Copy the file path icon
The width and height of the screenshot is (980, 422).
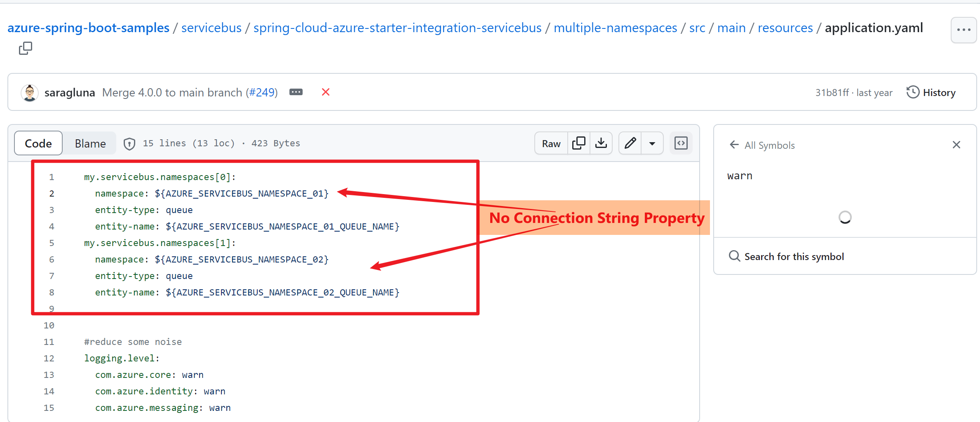[26, 48]
